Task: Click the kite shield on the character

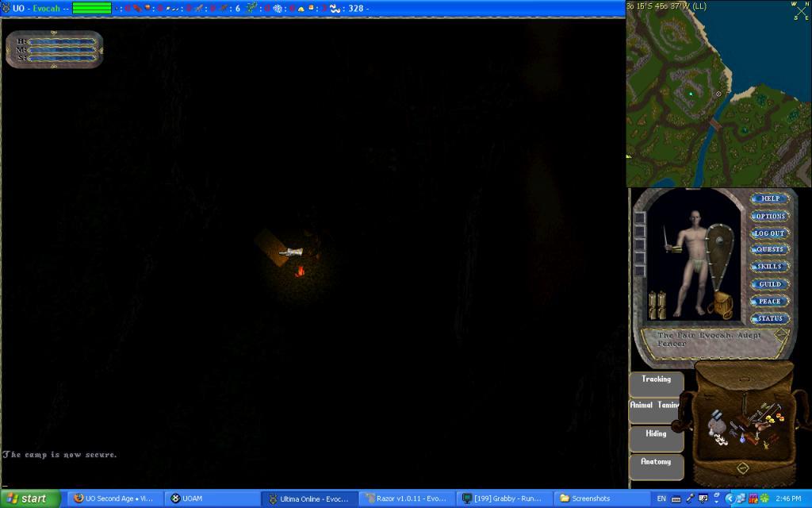Action: (720, 252)
